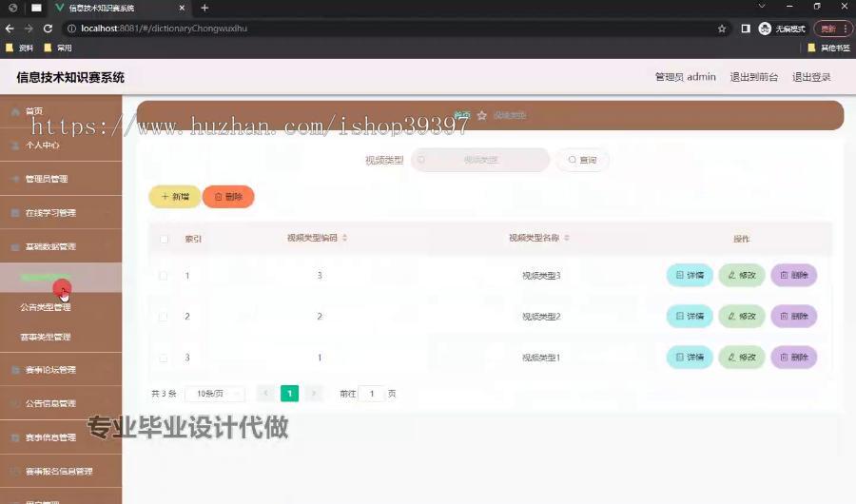
Task: Click the 视频类型2 name cell
Action: pyautogui.click(x=541, y=317)
